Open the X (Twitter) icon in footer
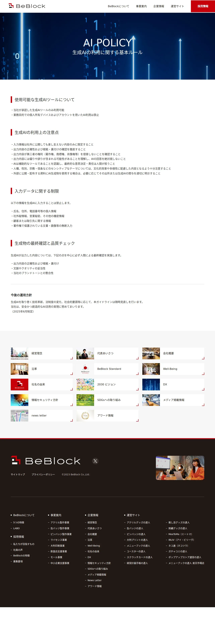Viewport: 215px width, 644px height. tap(95, 461)
